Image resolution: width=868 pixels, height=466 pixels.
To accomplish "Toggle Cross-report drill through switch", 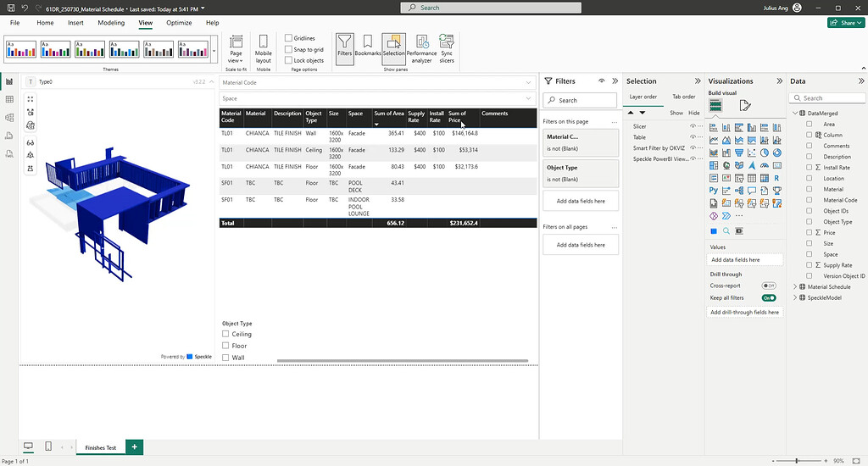I will point(768,286).
